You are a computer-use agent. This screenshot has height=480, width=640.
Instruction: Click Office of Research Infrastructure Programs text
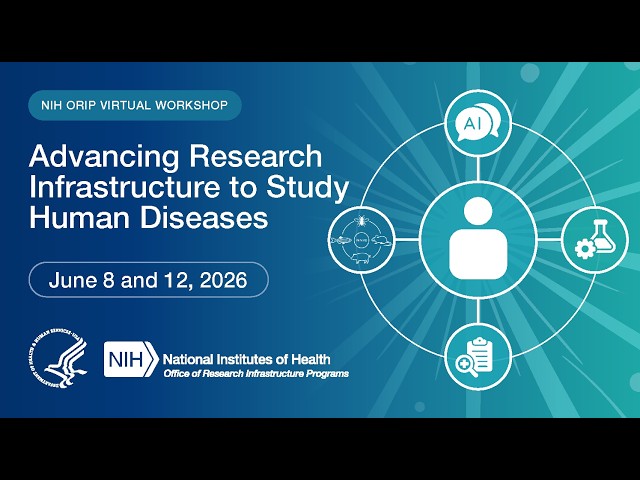point(256,373)
